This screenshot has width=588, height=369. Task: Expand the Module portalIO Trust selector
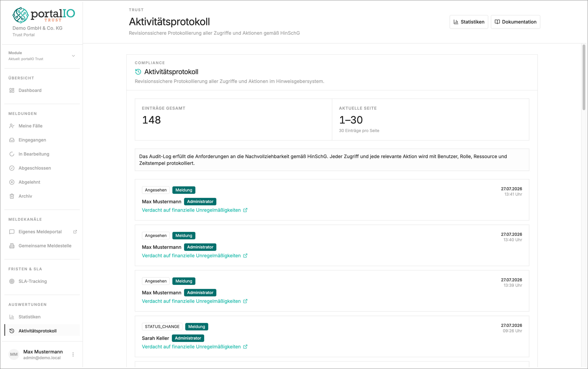coord(42,56)
